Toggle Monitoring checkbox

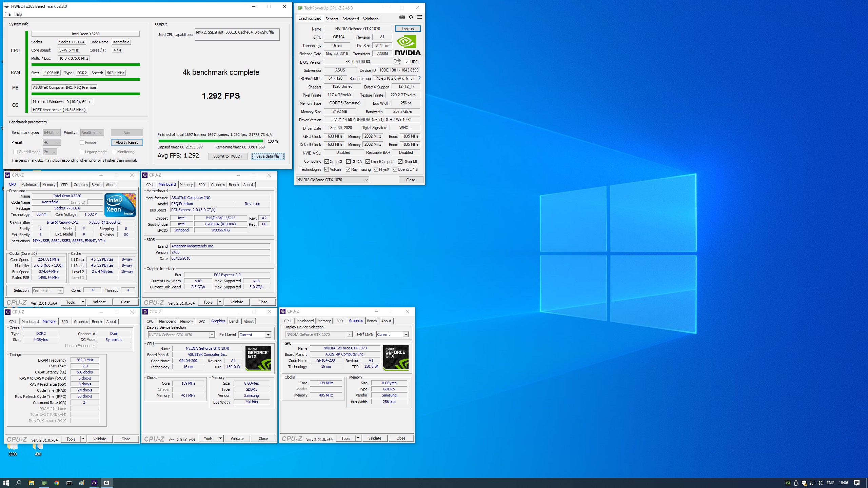pos(114,152)
